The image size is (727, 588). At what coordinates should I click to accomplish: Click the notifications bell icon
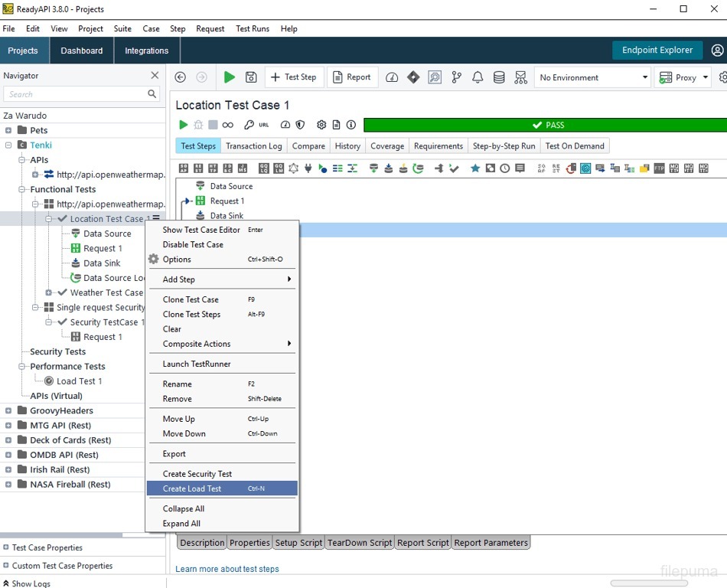tap(478, 77)
